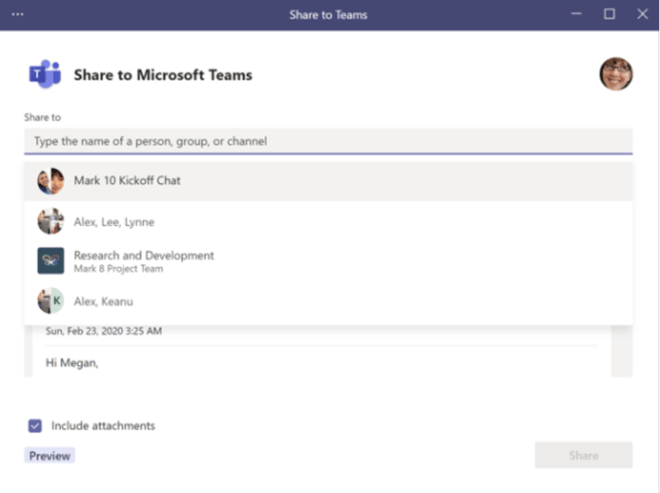The height and width of the screenshot is (493, 660).
Task: Click the Include attachments label
Action: tap(103, 426)
